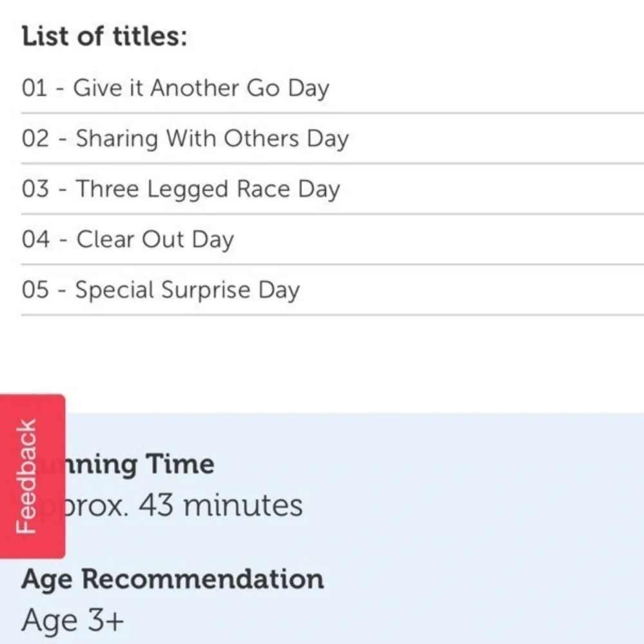The height and width of the screenshot is (644, 644).
Task: Click track number 01 in list
Action: (x=35, y=88)
